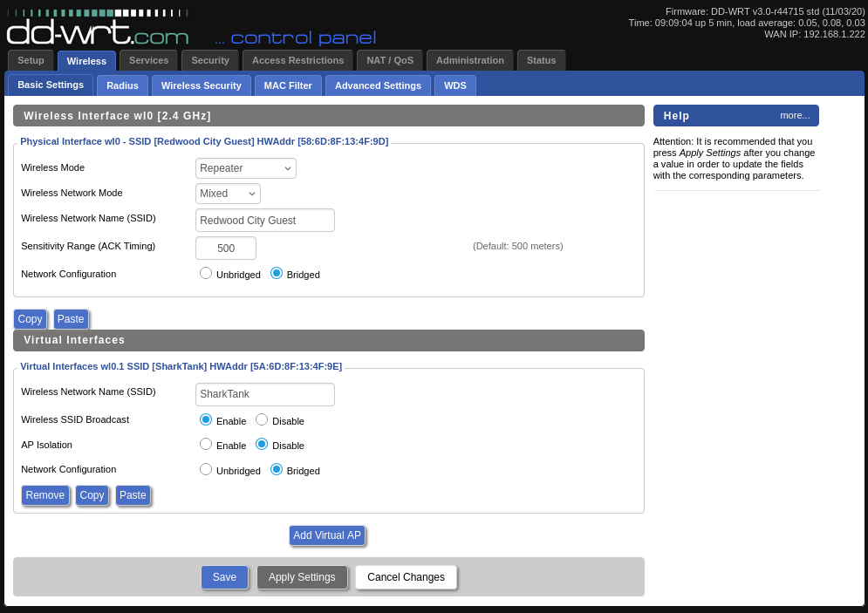This screenshot has width=868, height=613.
Task: Expand the Wireless Network Mode dropdown
Action: [x=228, y=194]
